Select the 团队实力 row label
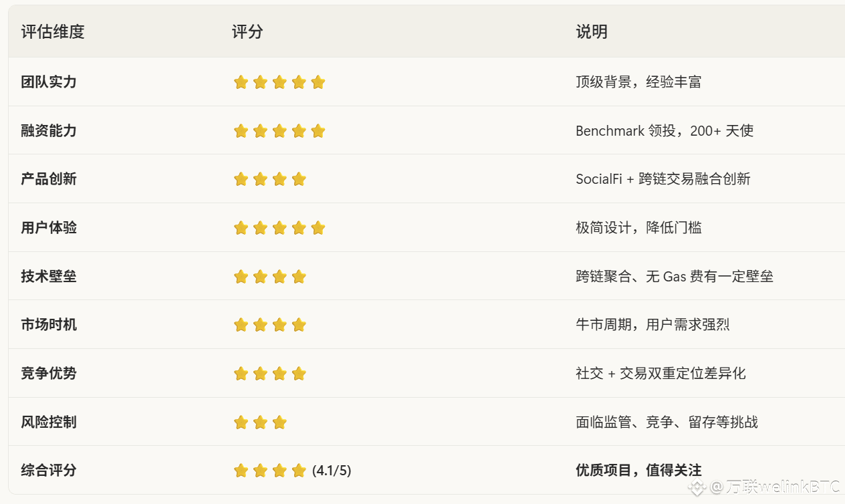 coord(49,82)
